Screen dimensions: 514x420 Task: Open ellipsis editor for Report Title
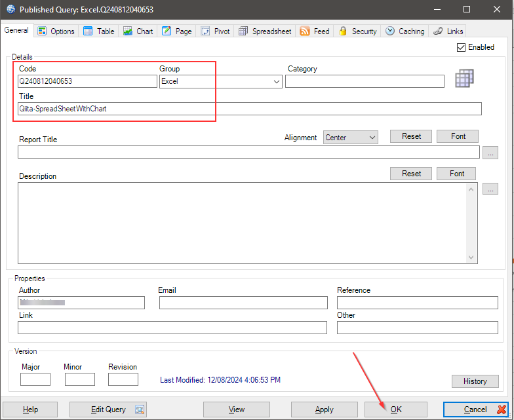point(490,153)
